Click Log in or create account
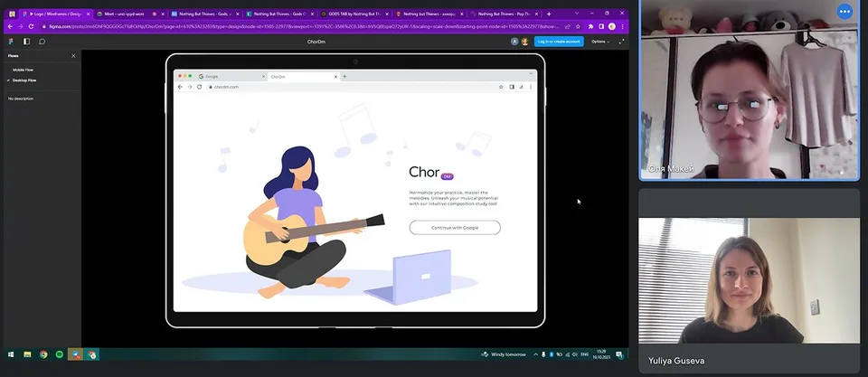Screen dimensions: 868x377 [559, 42]
